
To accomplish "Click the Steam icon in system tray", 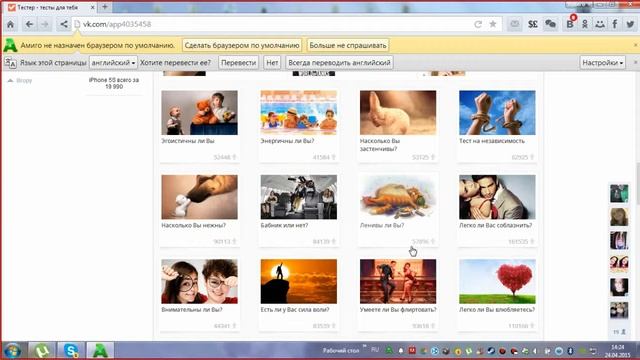I will pos(491,351).
